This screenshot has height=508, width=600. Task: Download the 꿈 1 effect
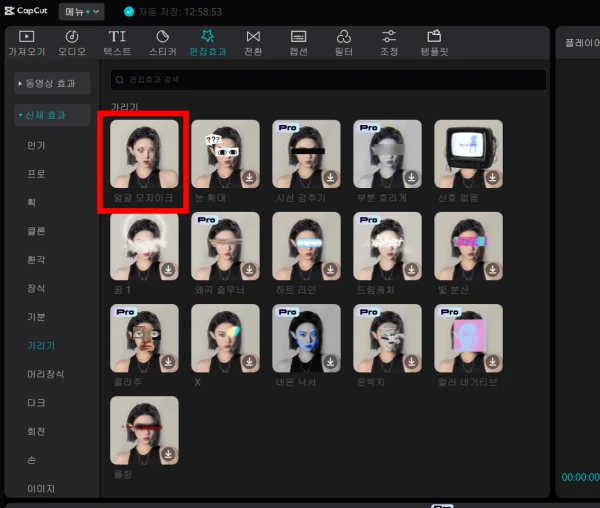(x=168, y=270)
